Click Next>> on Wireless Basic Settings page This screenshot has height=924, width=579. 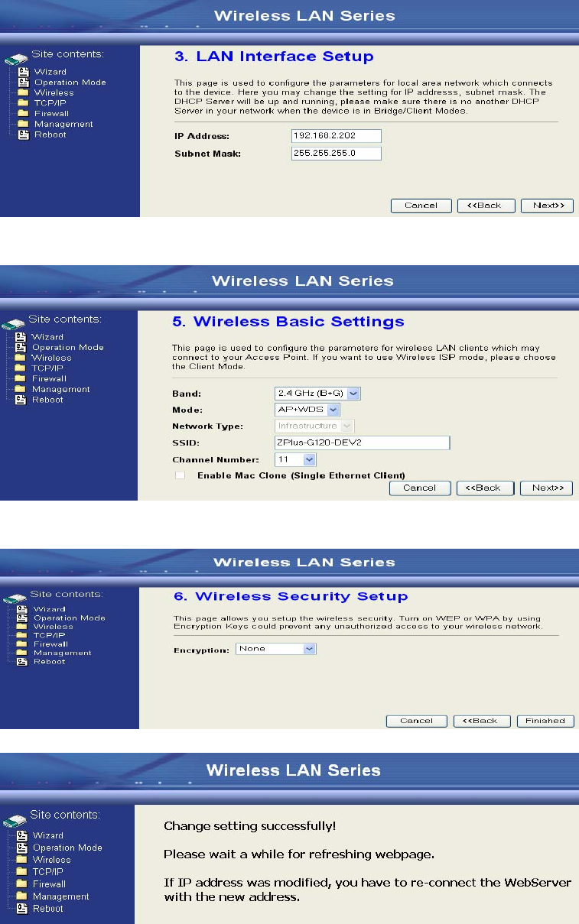point(546,488)
